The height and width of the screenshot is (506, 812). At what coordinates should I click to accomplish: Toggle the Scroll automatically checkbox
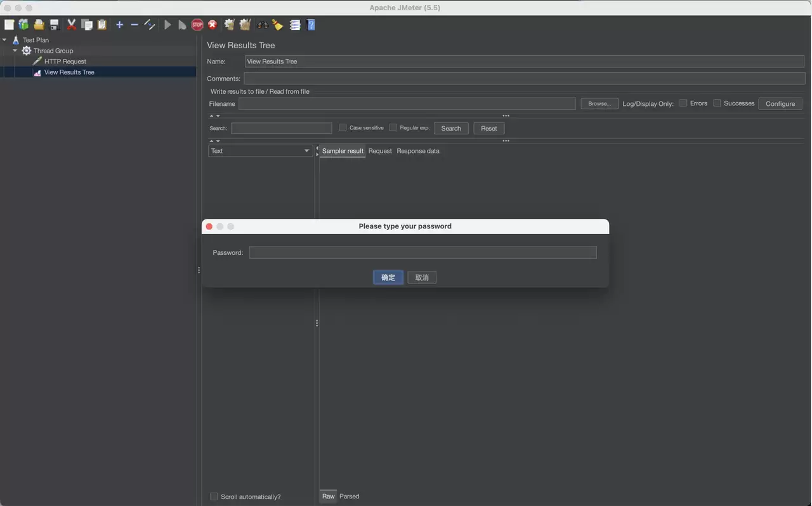click(214, 496)
